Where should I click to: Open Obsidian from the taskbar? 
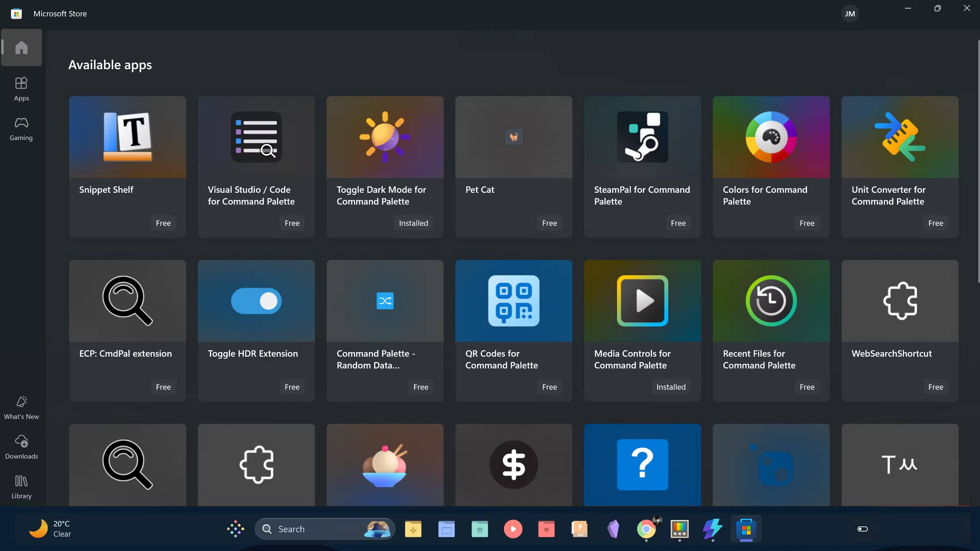(x=613, y=528)
